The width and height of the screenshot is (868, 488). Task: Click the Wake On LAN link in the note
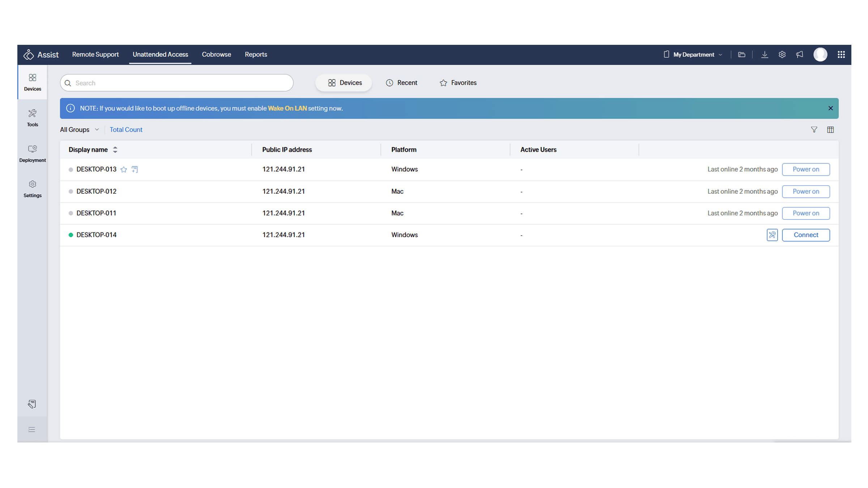tap(287, 108)
